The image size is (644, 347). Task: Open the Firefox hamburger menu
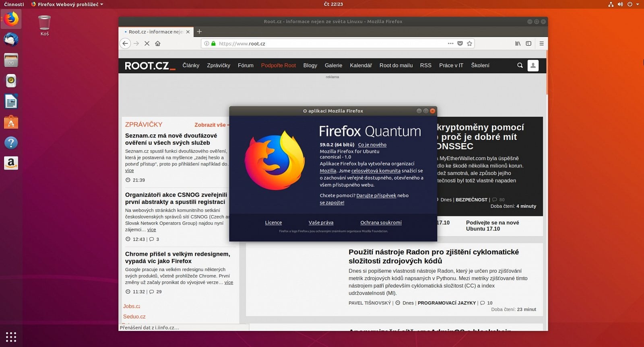pyautogui.click(x=541, y=43)
